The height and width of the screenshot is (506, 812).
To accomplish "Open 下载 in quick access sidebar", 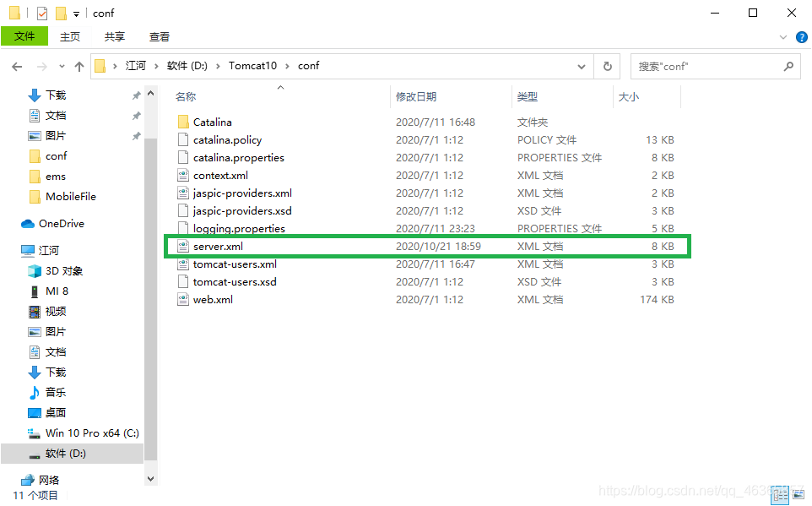I will click(x=56, y=95).
